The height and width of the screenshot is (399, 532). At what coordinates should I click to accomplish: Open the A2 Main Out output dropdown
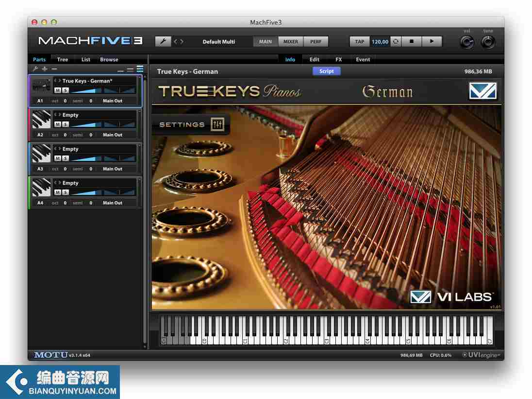[x=113, y=135]
